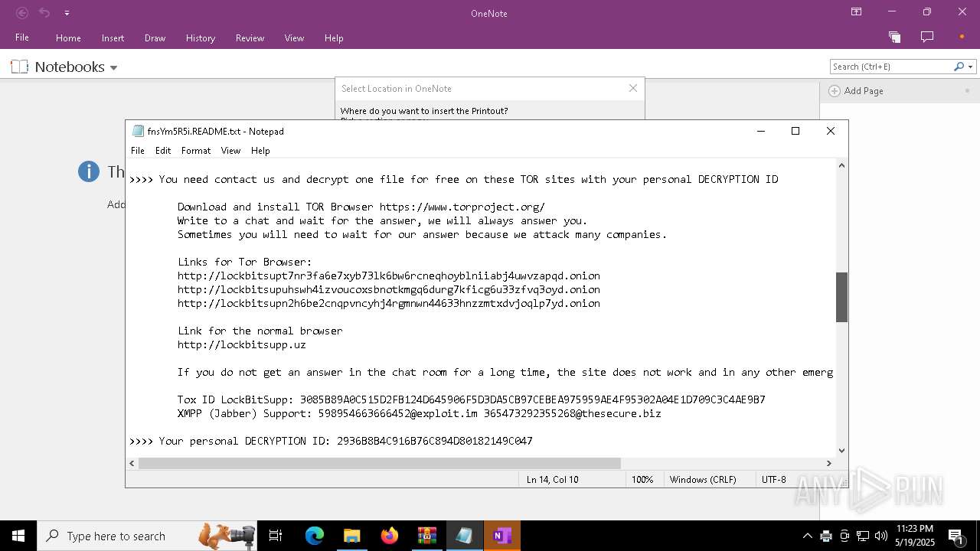Click the search magnifier icon
Screen dimensions: 980x551
[x=959, y=67]
